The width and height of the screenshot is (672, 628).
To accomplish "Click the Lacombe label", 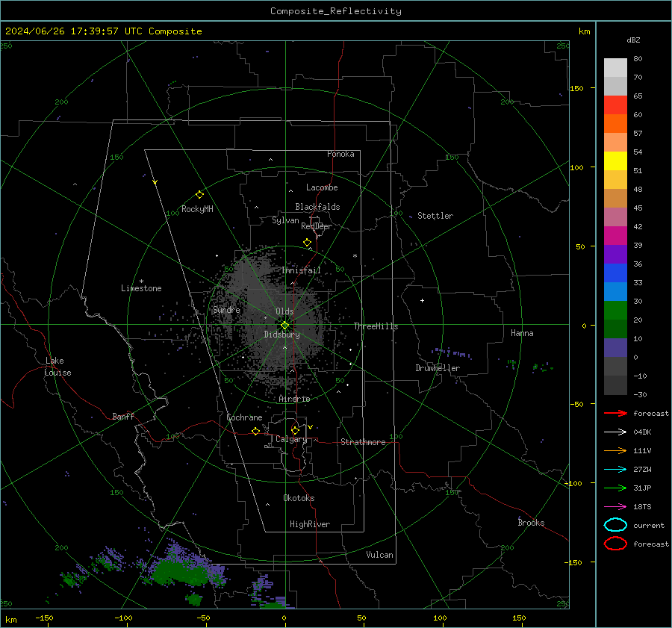I will [x=322, y=187].
